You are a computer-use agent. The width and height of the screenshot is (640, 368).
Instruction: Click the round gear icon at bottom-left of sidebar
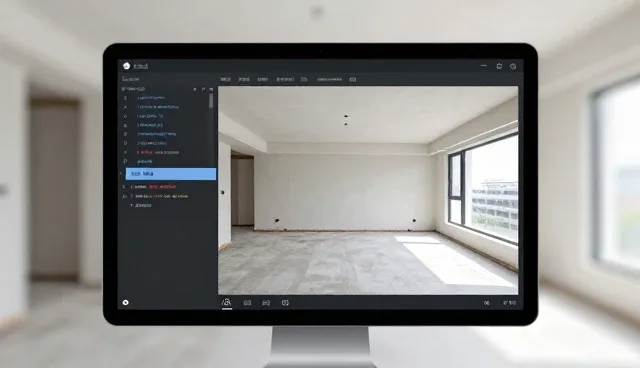click(126, 302)
